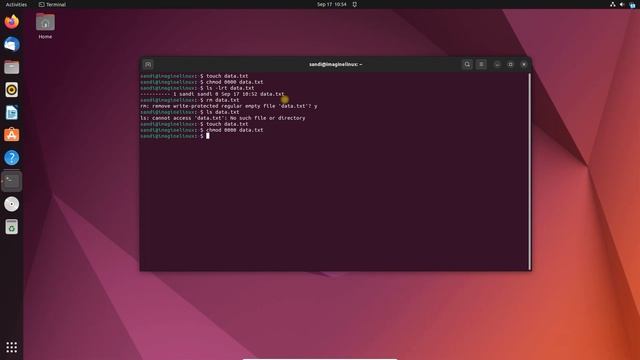Open the Help icon in the dock
Image resolution: width=640 pixels, height=360 pixels.
click(x=11, y=158)
